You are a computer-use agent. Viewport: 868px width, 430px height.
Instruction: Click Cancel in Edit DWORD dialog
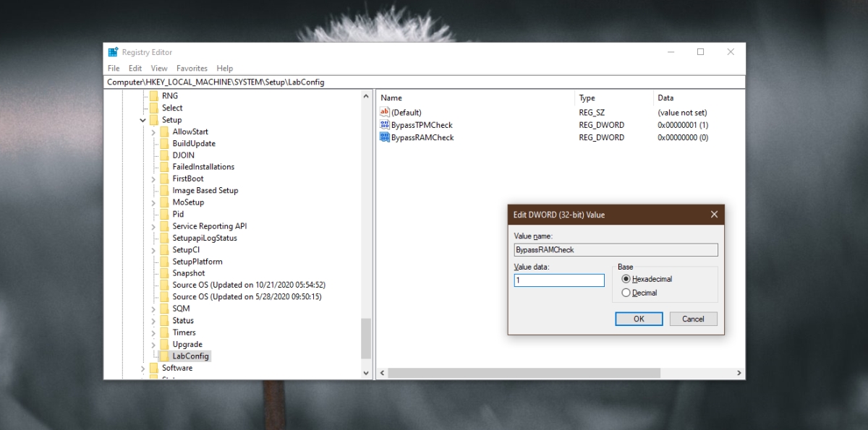(693, 319)
